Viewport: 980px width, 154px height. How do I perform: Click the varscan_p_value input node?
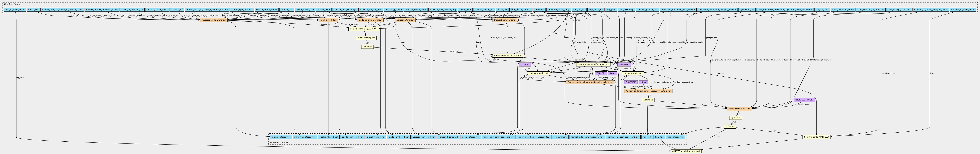(x=393, y=9)
